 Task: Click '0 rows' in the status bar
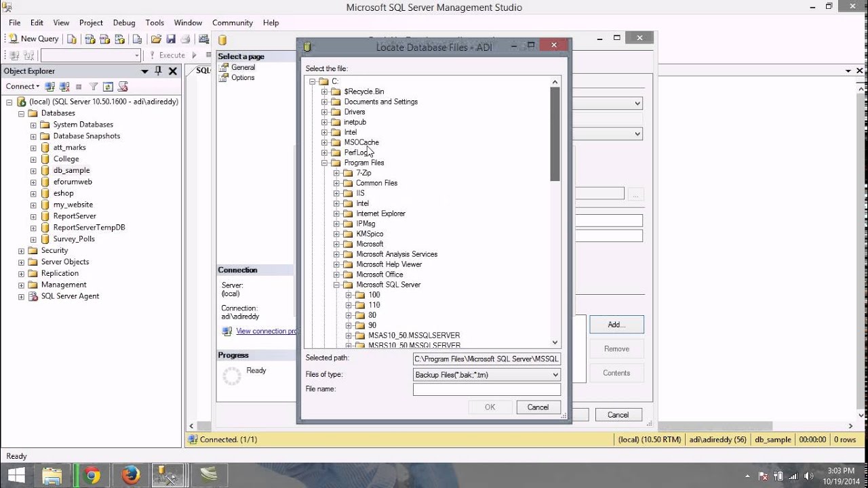(845, 440)
